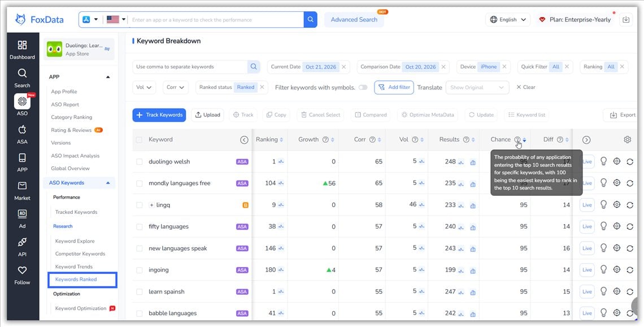Open the ASA apple icon
Viewport: 644px width, 327px height.
coord(22,135)
